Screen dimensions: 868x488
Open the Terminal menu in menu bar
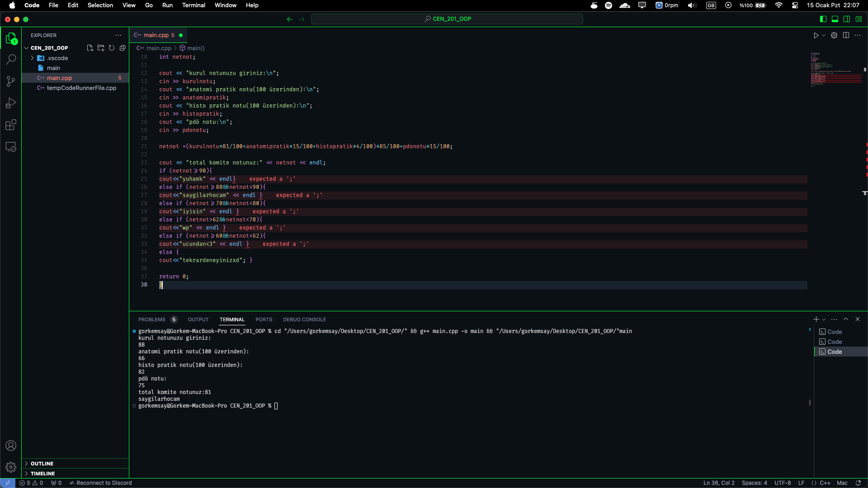point(193,5)
